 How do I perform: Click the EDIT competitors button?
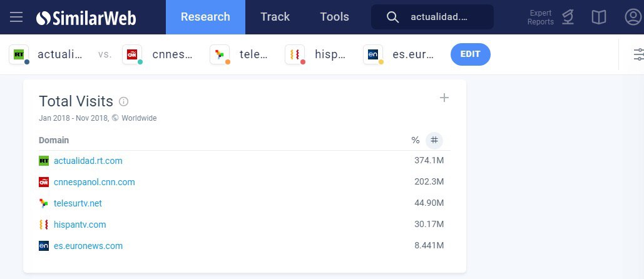(470, 54)
